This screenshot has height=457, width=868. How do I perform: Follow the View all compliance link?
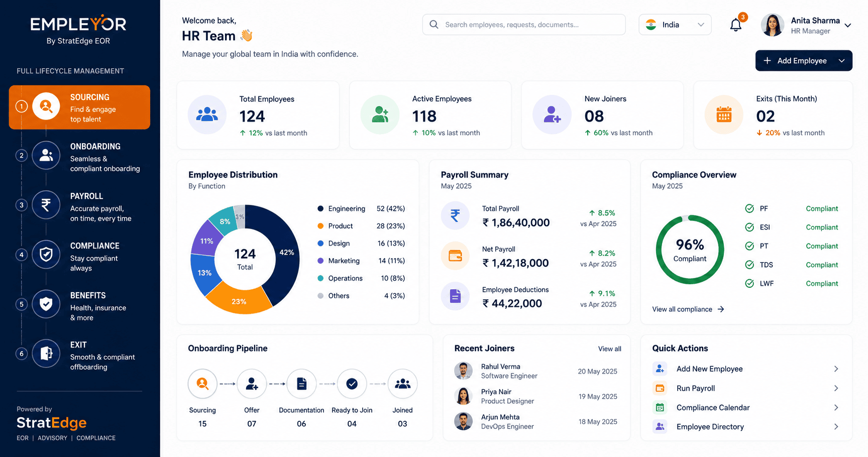point(688,309)
